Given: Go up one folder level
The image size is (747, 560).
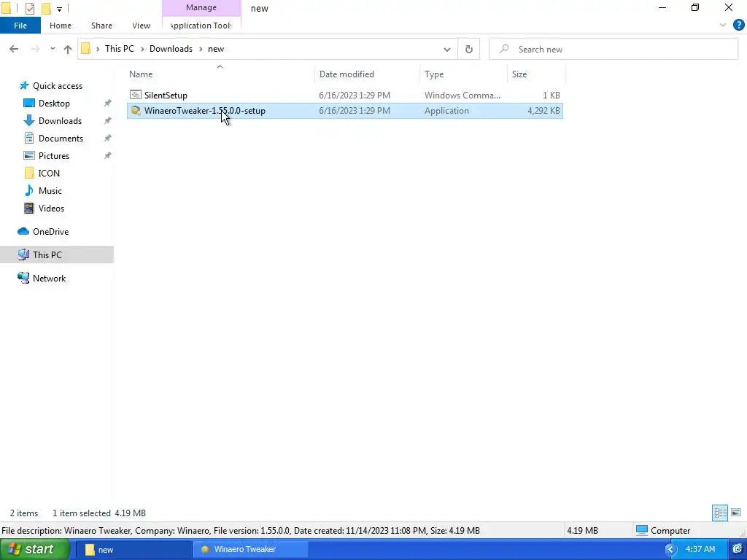Looking at the screenshot, I should pos(68,49).
